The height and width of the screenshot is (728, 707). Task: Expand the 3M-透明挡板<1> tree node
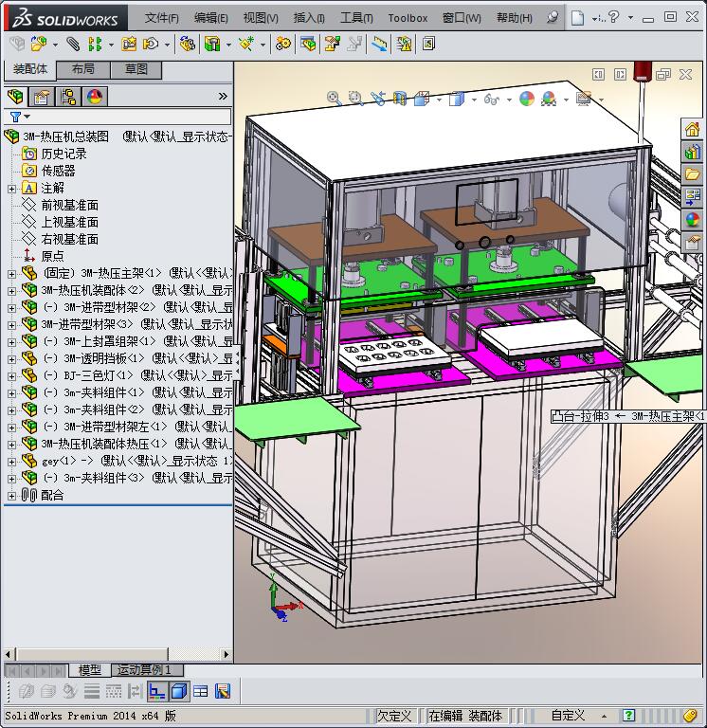click(11, 358)
